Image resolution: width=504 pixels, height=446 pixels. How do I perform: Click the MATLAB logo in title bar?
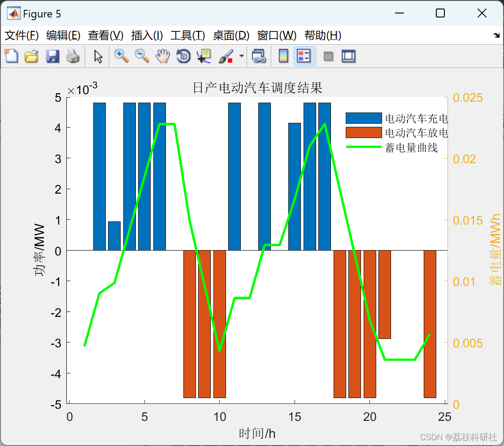pos(13,13)
